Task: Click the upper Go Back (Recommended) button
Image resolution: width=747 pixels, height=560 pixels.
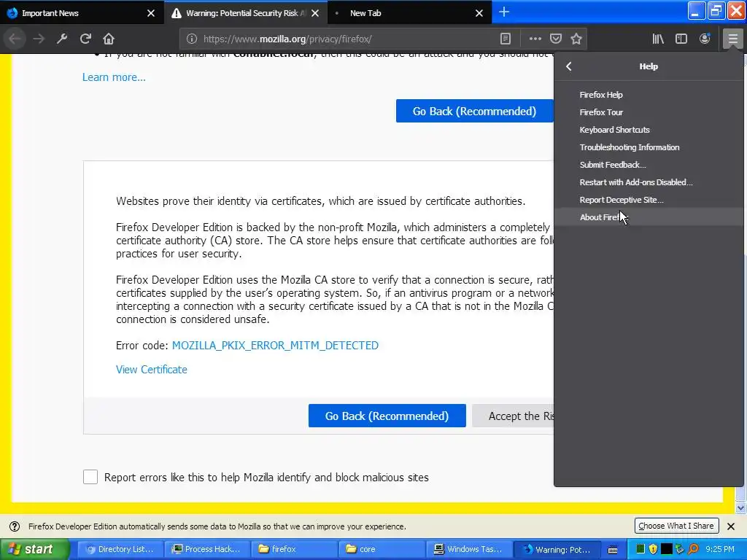Action: pyautogui.click(x=474, y=111)
